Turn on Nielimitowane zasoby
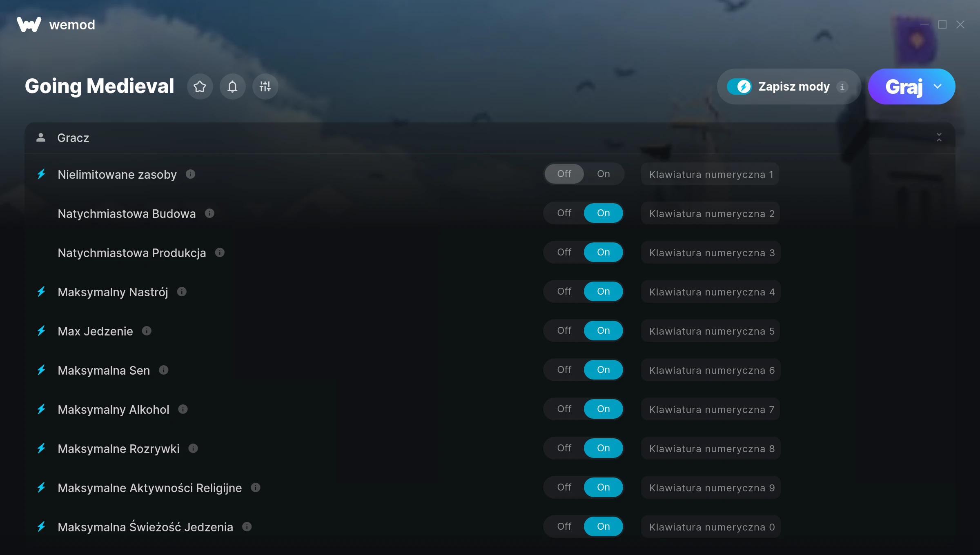 pos(603,174)
